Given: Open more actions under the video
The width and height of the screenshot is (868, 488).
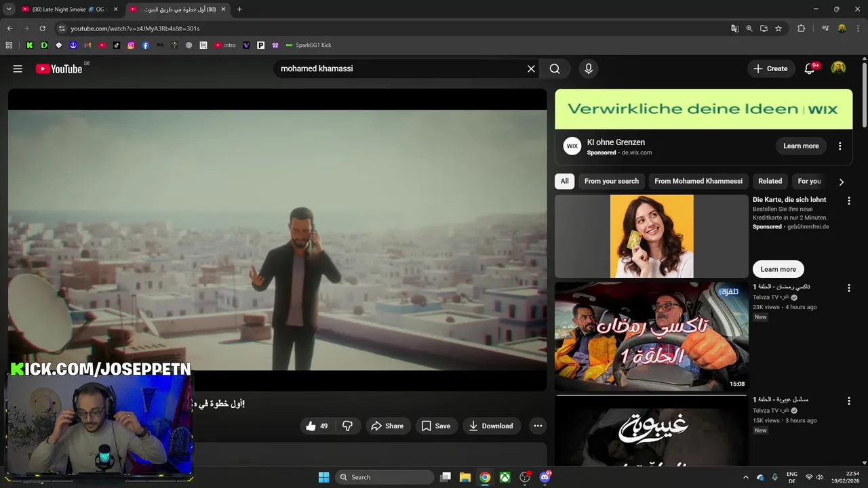Looking at the screenshot, I should (538, 426).
